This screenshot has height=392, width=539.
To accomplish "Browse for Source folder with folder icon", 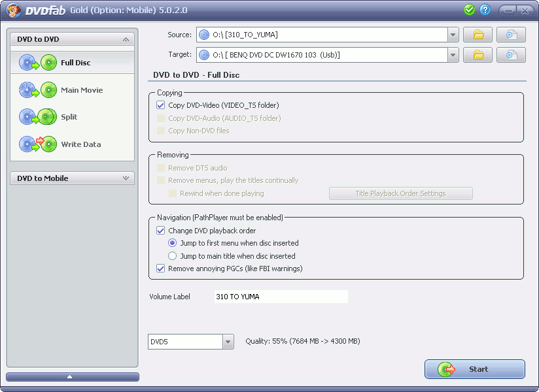I will (478, 35).
